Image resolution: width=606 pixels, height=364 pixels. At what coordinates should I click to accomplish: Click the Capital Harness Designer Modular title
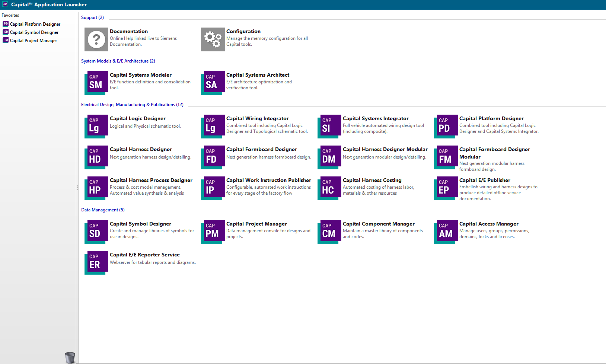point(385,149)
